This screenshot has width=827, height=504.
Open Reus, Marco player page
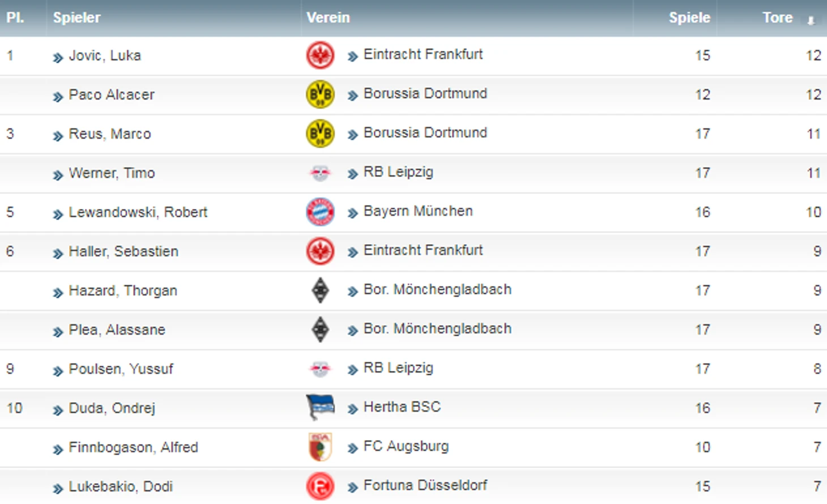110,134
